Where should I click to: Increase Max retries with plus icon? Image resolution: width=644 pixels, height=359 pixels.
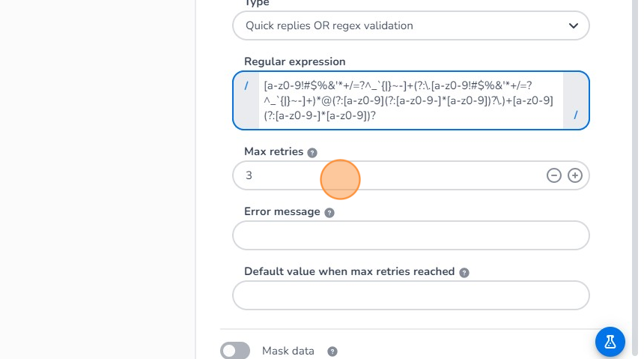(575, 175)
